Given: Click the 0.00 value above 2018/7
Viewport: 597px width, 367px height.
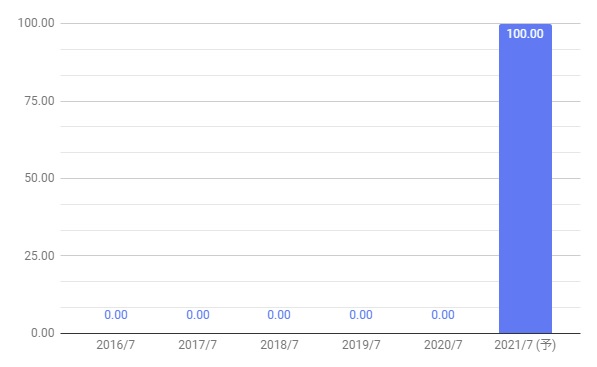Looking at the screenshot, I should click(x=279, y=315).
